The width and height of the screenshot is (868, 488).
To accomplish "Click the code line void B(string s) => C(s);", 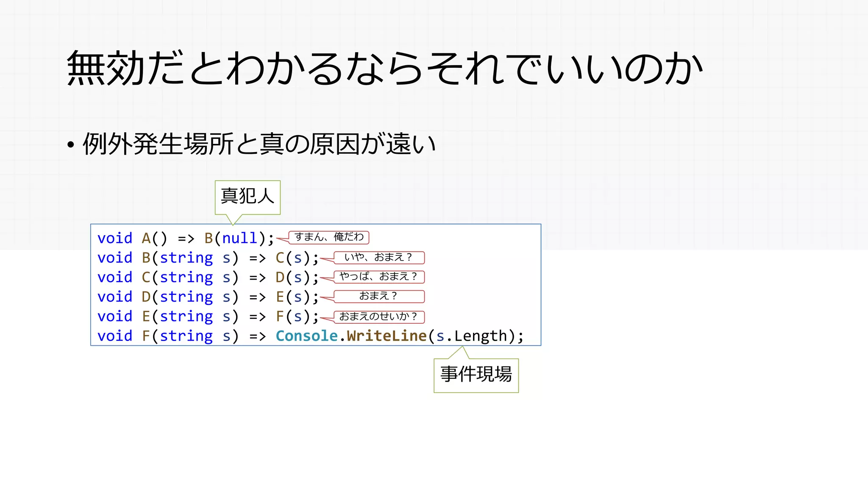I will pyautogui.click(x=208, y=258).
